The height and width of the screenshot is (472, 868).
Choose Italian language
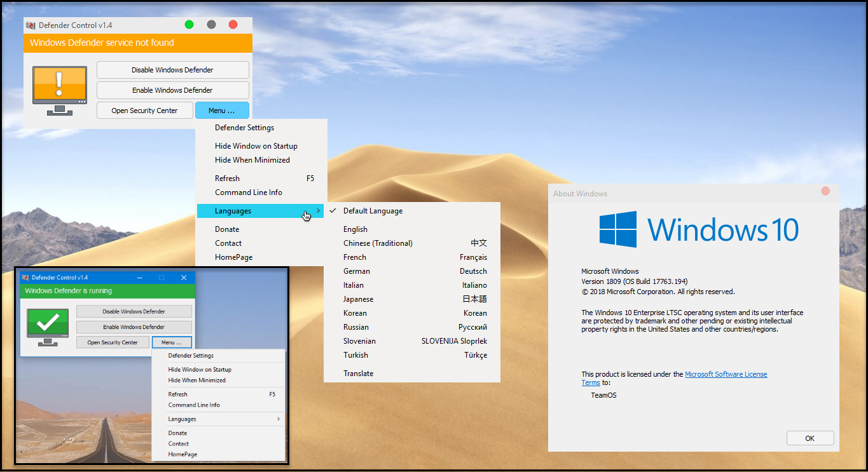pos(412,285)
